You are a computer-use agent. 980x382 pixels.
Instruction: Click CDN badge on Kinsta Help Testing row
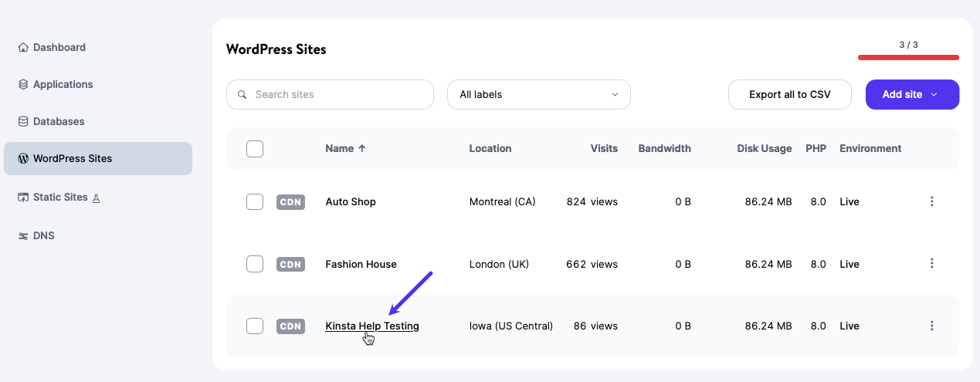point(290,326)
